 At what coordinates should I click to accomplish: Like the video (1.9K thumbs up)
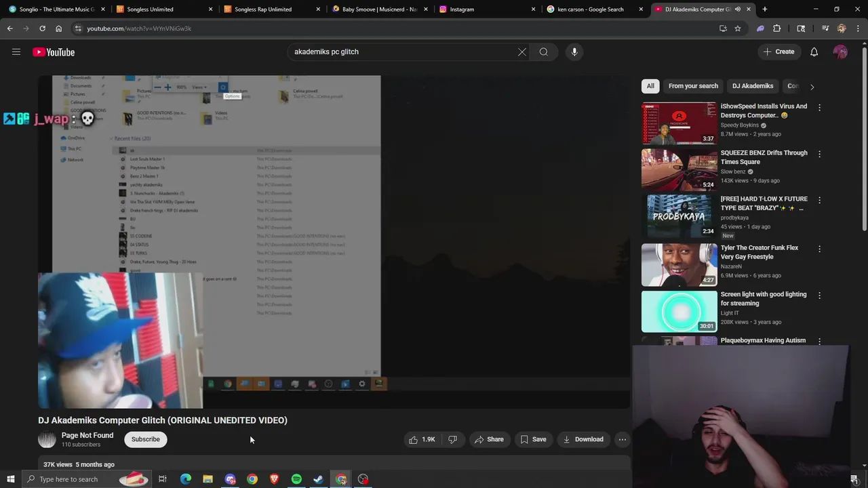tap(422, 439)
